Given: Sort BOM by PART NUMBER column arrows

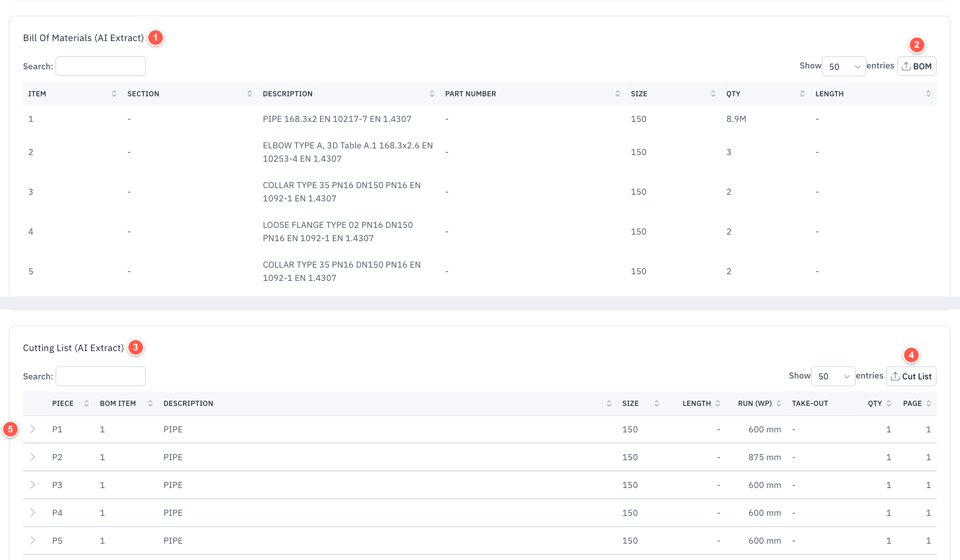Looking at the screenshot, I should (x=617, y=94).
